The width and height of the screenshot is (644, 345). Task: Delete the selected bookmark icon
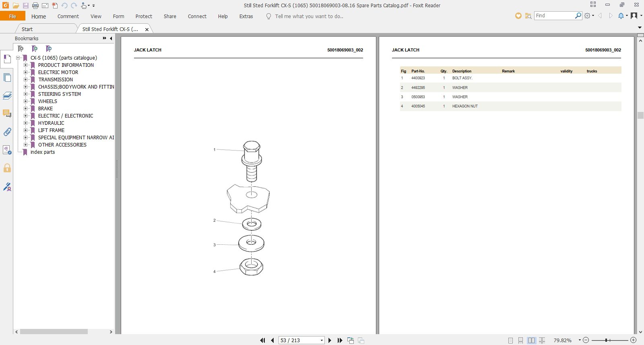pyautogui.click(x=21, y=49)
